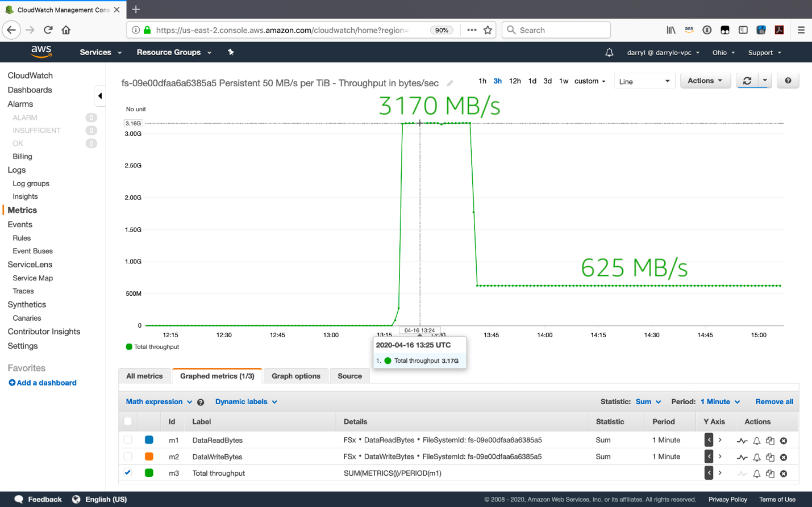Open CloudWatch help with the question mark icon
This screenshot has width=812, height=507.
[x=788, y=81]
